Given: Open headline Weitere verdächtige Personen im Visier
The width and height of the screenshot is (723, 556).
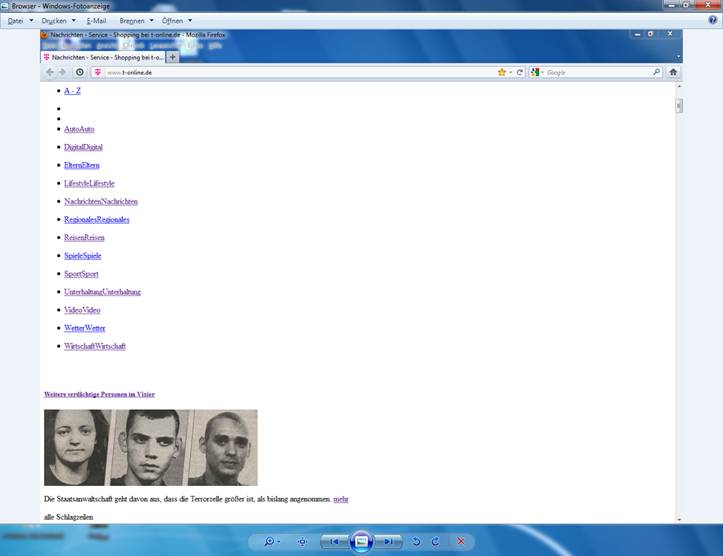Looking at the screenshot, I should tap(99, 394).
